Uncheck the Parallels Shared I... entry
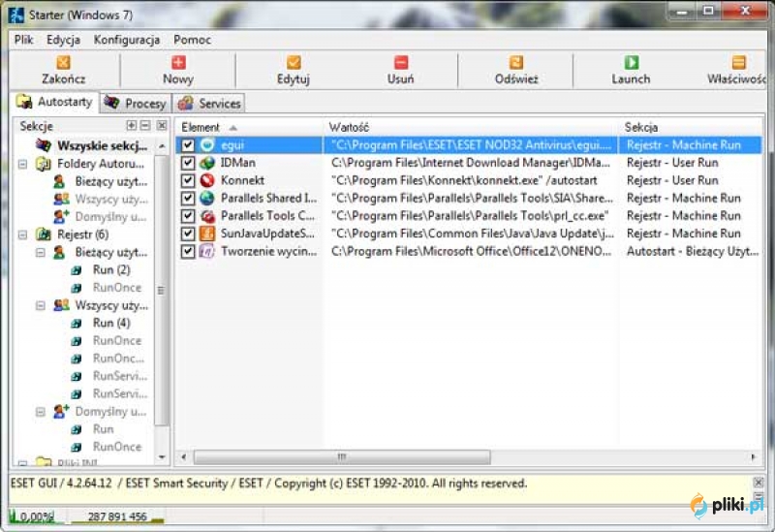The width and height of the screenshot is (775, 532). point(188,199)
